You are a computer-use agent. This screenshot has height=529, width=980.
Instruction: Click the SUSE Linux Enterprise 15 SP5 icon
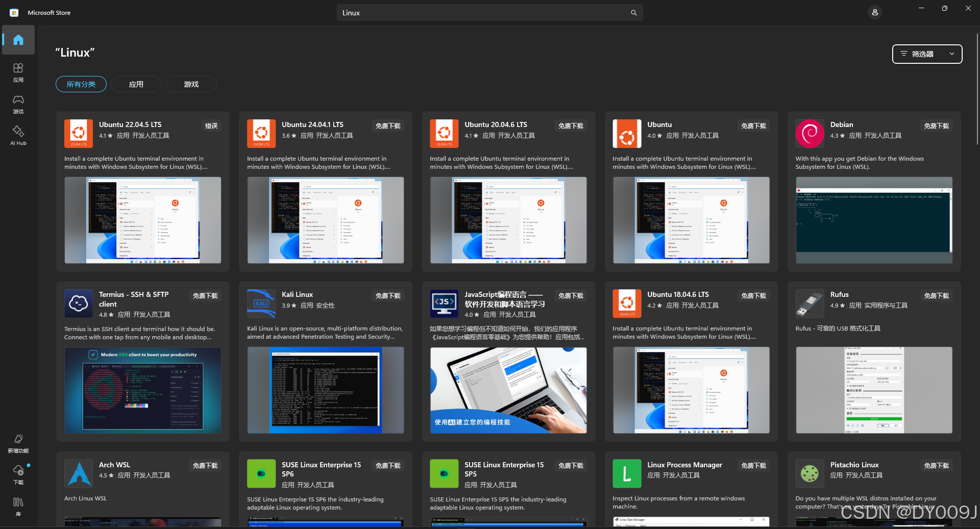[x=444, y=473]
